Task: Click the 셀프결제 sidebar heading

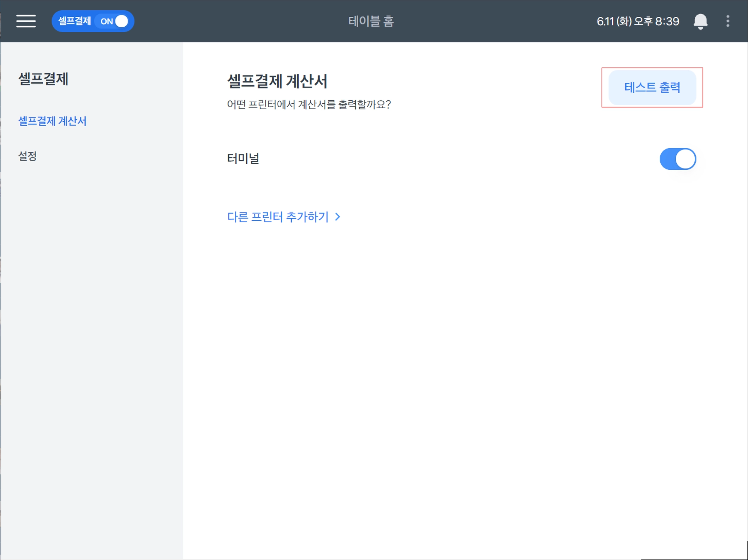Action: click(x=43, y=79)
